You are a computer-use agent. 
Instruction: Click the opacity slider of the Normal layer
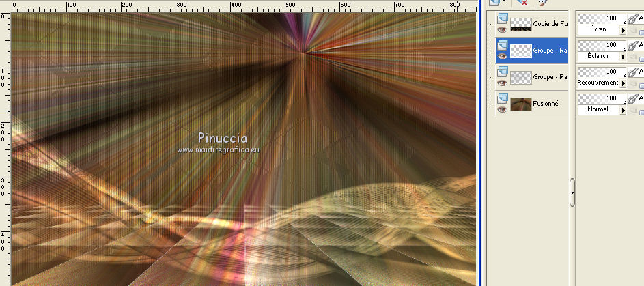pos(602,99)
